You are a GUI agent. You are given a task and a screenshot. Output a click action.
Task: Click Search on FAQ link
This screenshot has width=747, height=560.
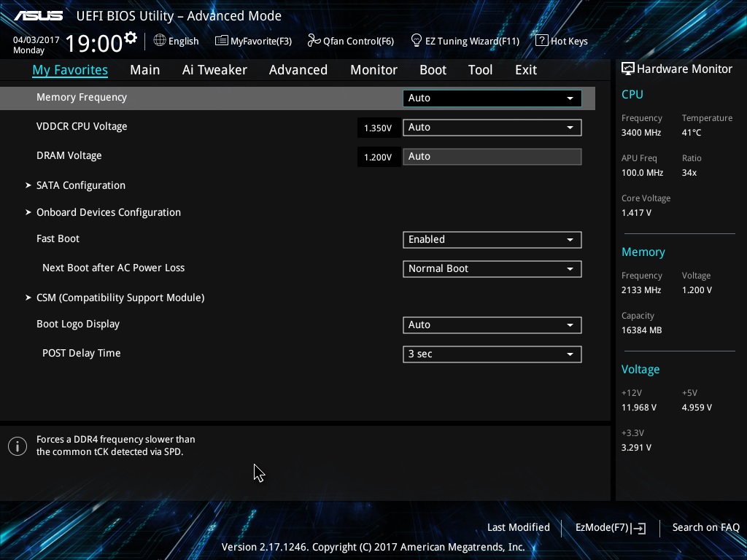click(x=705, y=527)
